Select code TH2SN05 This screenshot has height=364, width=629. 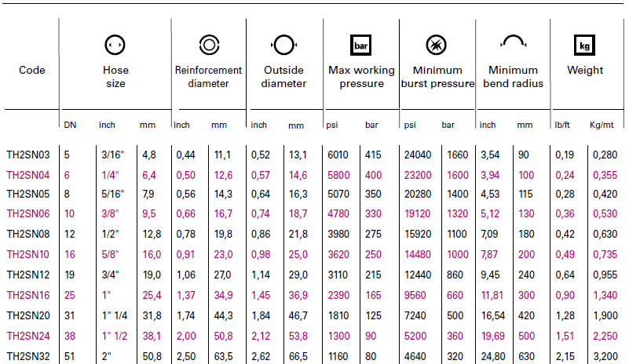[28, 194]
